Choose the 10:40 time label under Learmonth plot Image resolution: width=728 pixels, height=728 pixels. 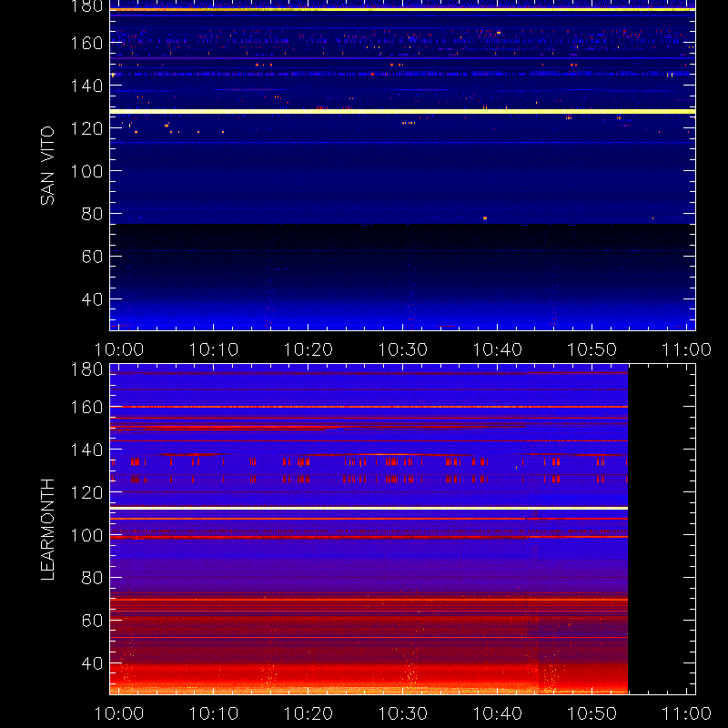coord(498,713)
